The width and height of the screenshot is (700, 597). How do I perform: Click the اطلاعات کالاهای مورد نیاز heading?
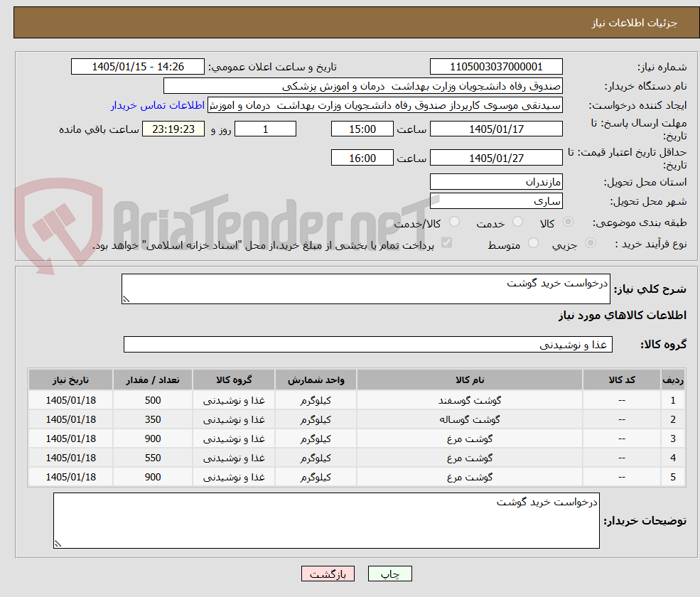623,316
